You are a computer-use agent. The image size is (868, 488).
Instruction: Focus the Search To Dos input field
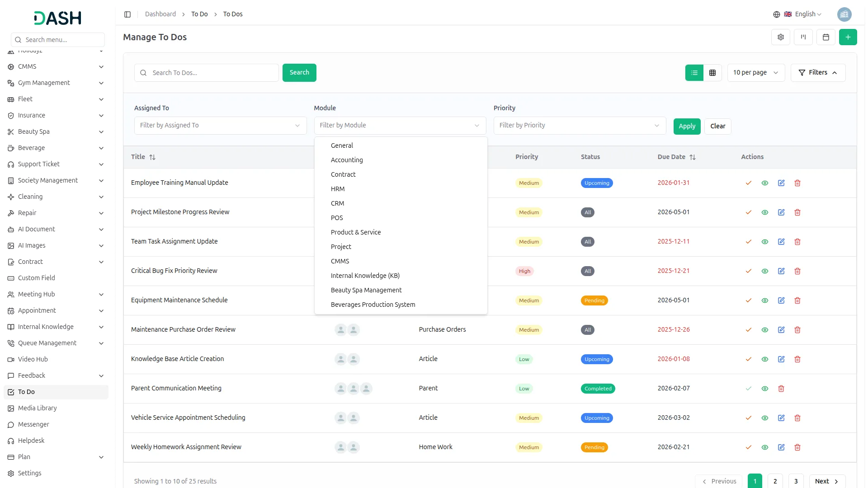click(x=212, y=73)
